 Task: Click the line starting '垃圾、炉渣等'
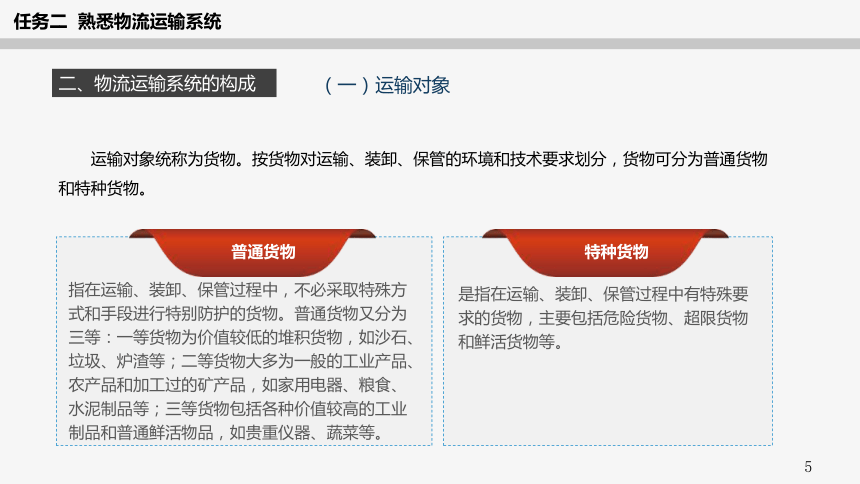click(x=241, y=361)
